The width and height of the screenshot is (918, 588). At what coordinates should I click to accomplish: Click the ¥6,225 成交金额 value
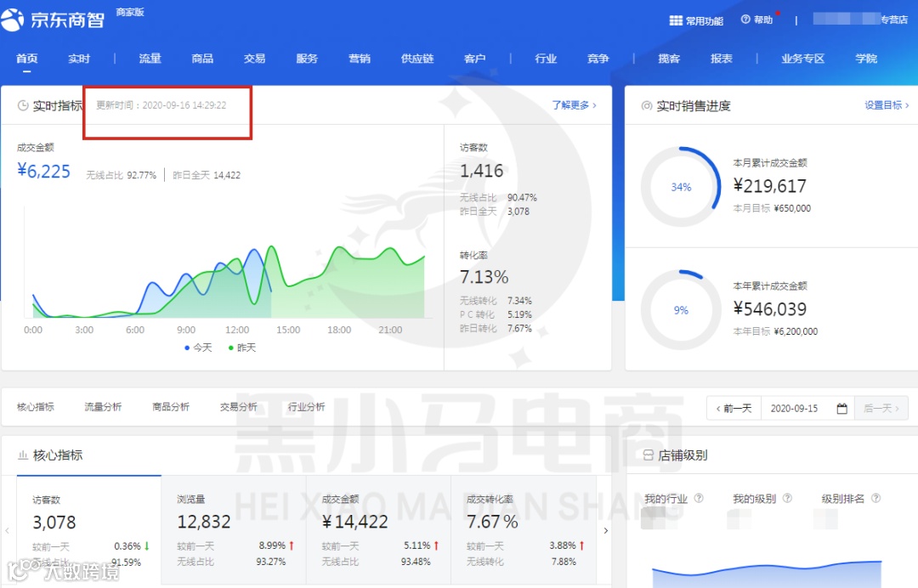(x=44, y=172)
